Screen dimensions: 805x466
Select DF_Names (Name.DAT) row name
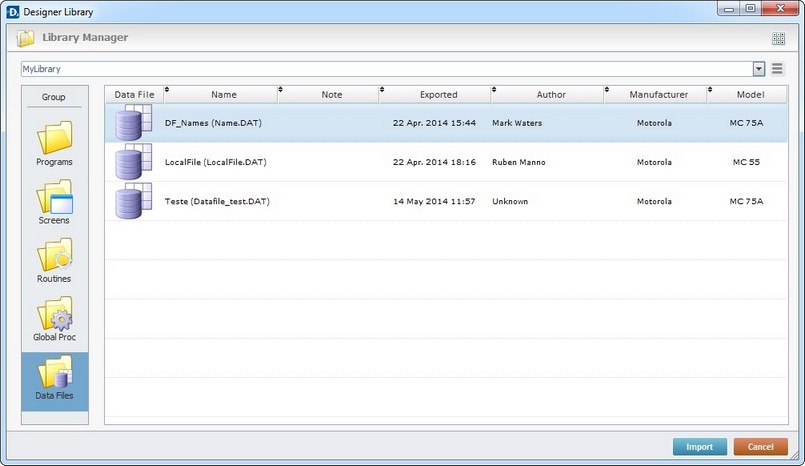[213, 123]
